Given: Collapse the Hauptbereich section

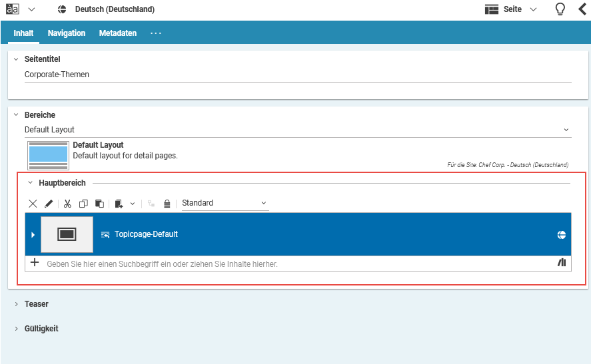Looking at the screenshot, I should [x=30, y=183].
